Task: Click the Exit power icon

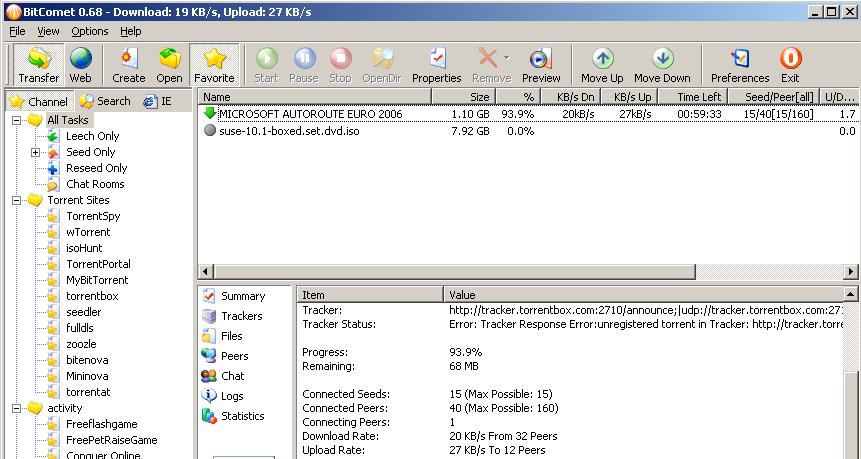Action: (791, 58)
